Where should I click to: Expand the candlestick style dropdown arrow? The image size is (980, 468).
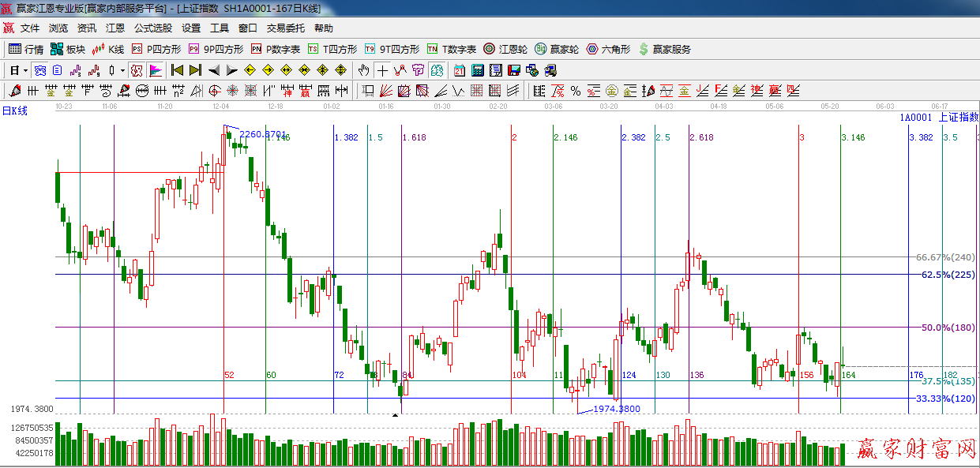(x=122, y=70)
